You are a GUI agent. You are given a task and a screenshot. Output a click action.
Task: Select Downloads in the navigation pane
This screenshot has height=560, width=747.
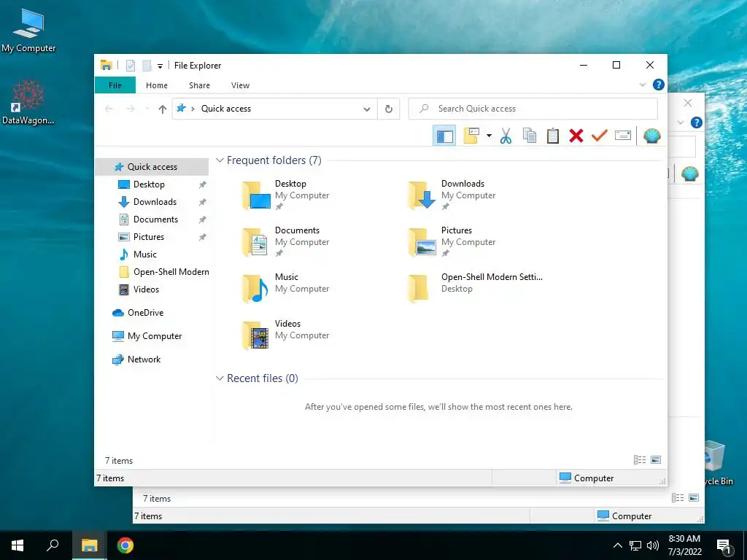coord(155,202)
